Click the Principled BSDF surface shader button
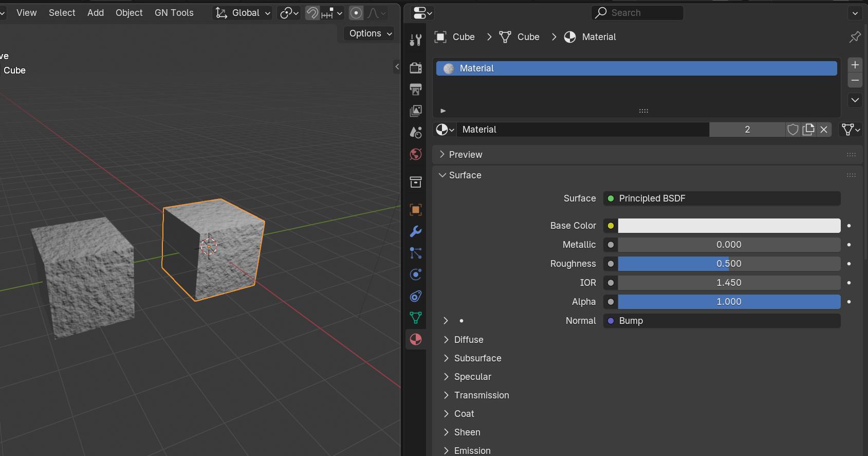The image size is (868, 456). (722, 198)
